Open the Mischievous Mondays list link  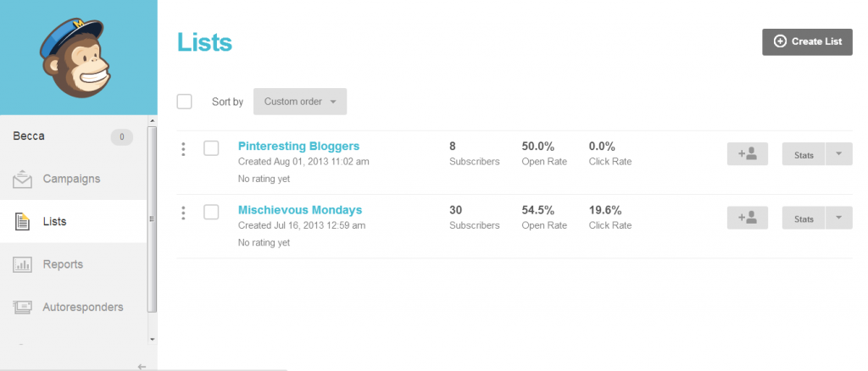click(x=300, y=210)
